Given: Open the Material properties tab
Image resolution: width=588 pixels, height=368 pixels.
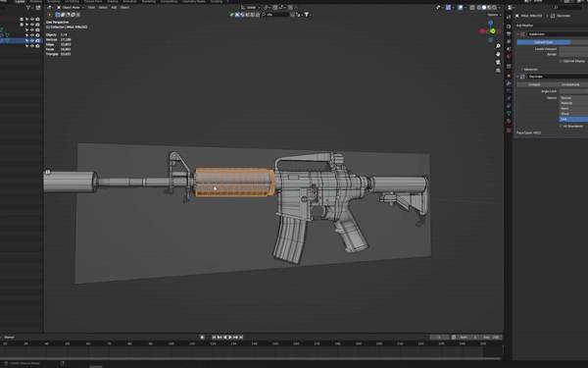Looking at the screenshot, I should [x=509, y=121].
